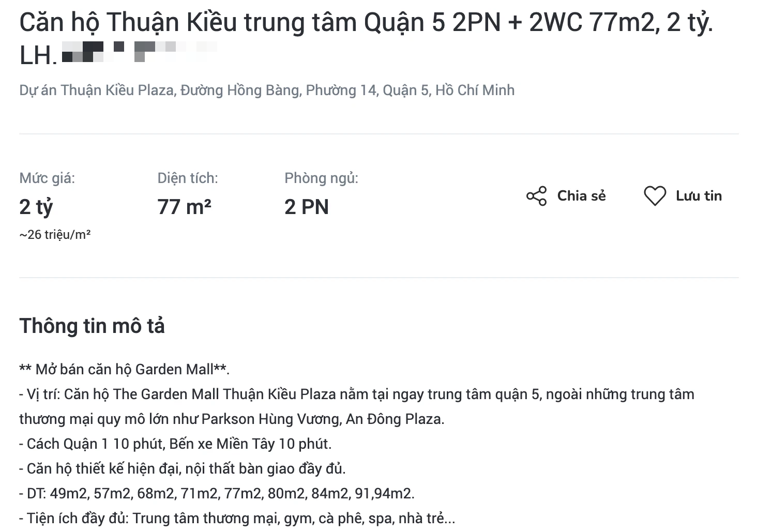The width and height of the screenshot is (757, 532).
Task: Open sharing options via the connected-dots icon
Action: 536,196
